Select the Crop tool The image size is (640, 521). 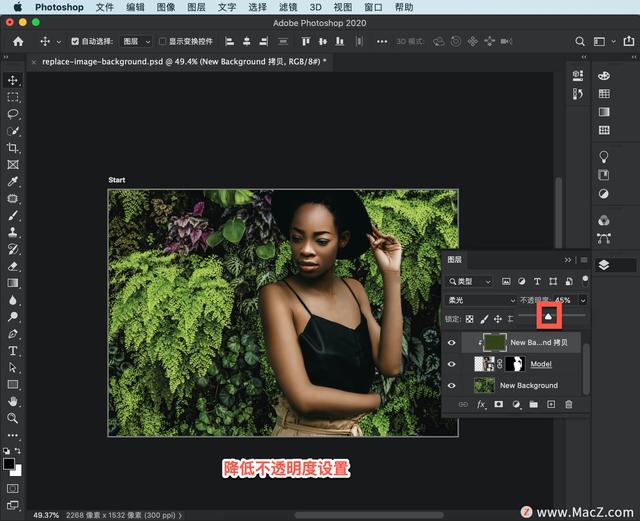pyautogui.click(x=13, y=148)
